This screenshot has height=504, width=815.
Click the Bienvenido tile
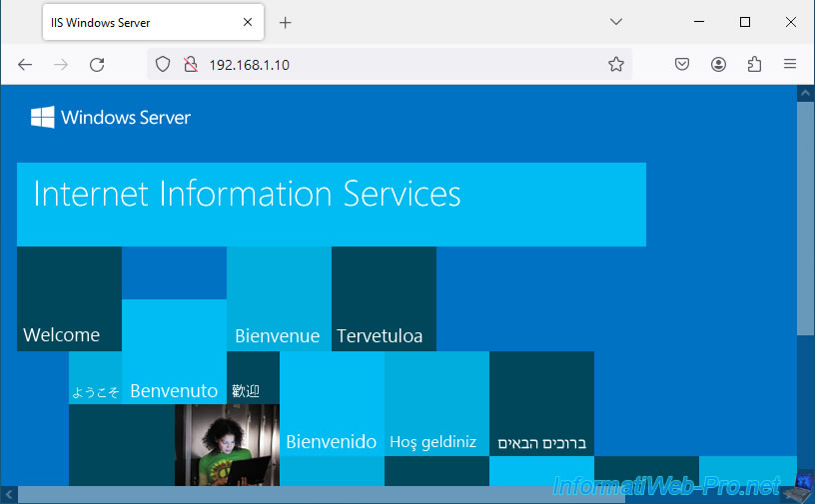click(x=333, y=404)
